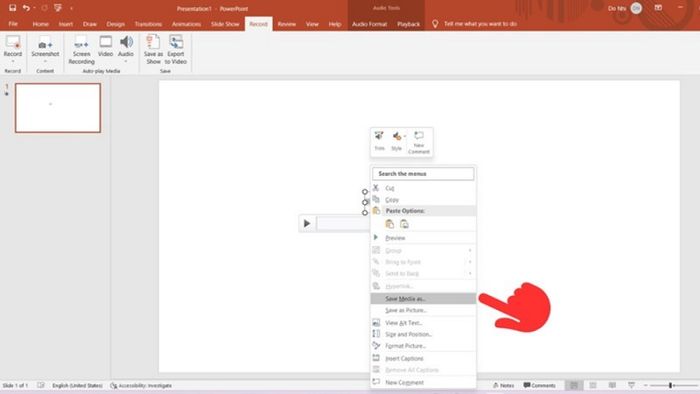The image size is (700, 394).
Task: Click the Search the menus field
Action: [x=423, y=174]
